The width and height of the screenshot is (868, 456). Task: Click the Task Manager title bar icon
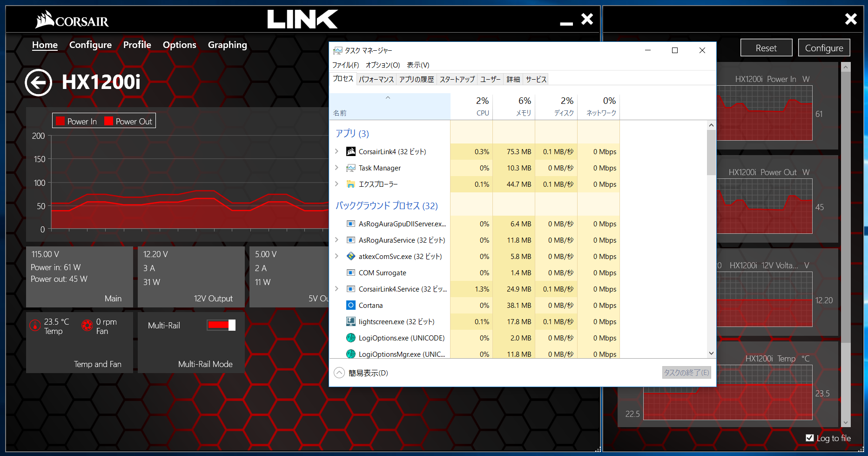(338, 50)
